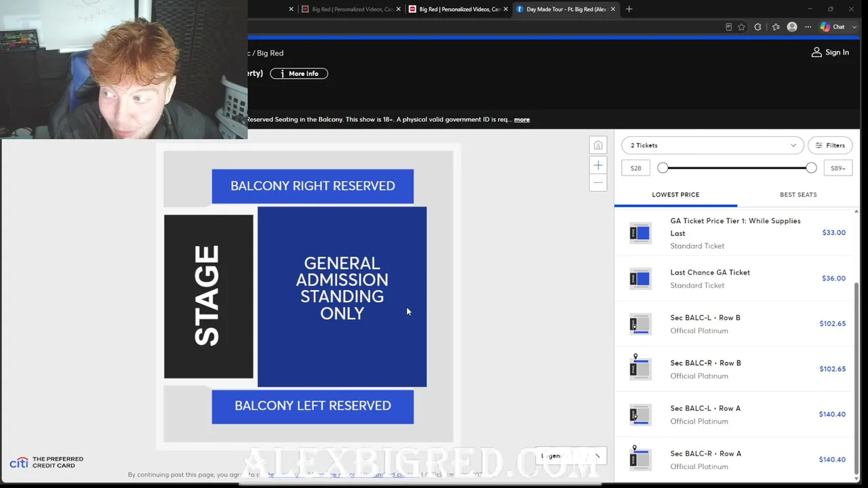Select BALC-R Row A $140.40 map thumbnail

(639, 460)
